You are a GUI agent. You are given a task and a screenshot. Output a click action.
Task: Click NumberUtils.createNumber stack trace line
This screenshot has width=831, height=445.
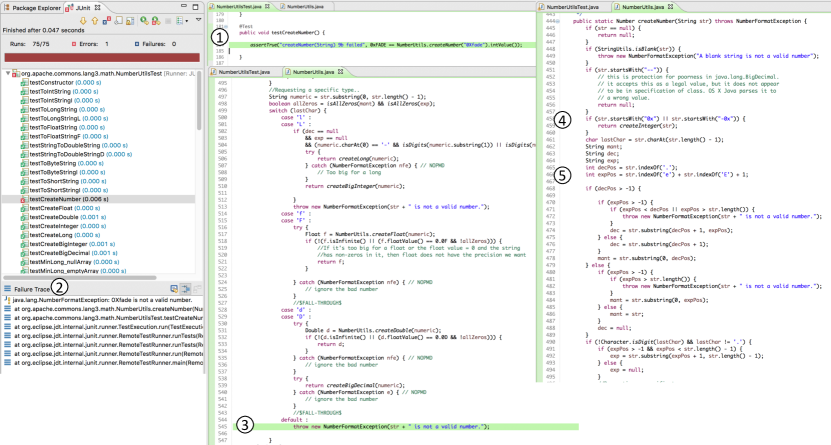[x=100, y=309]
